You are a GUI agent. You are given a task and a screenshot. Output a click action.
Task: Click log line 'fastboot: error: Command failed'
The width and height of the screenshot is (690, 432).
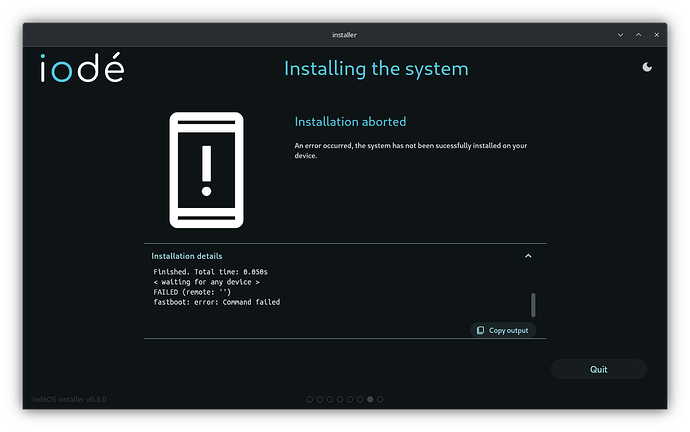[x=217, y=302]
